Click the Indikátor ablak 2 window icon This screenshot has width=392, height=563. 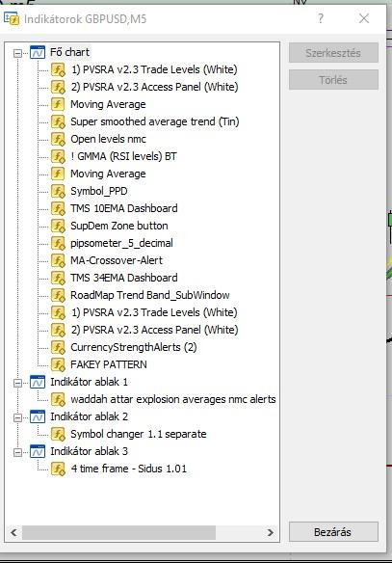point(38,416)
